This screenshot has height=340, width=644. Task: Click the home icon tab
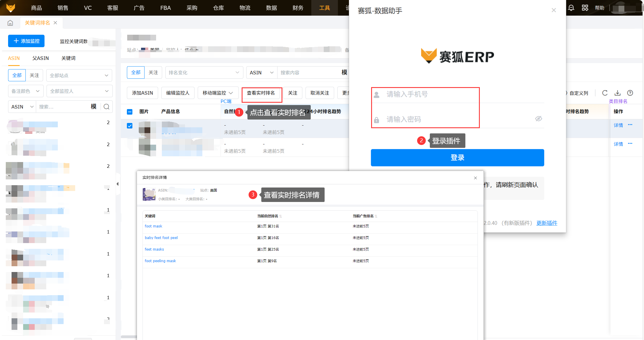point(10,23)
